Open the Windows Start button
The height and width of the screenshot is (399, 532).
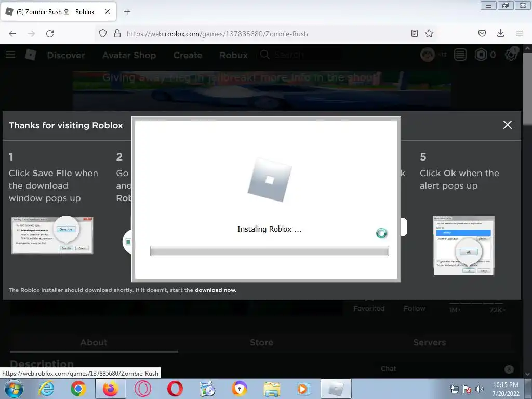(x=14, y=389)
